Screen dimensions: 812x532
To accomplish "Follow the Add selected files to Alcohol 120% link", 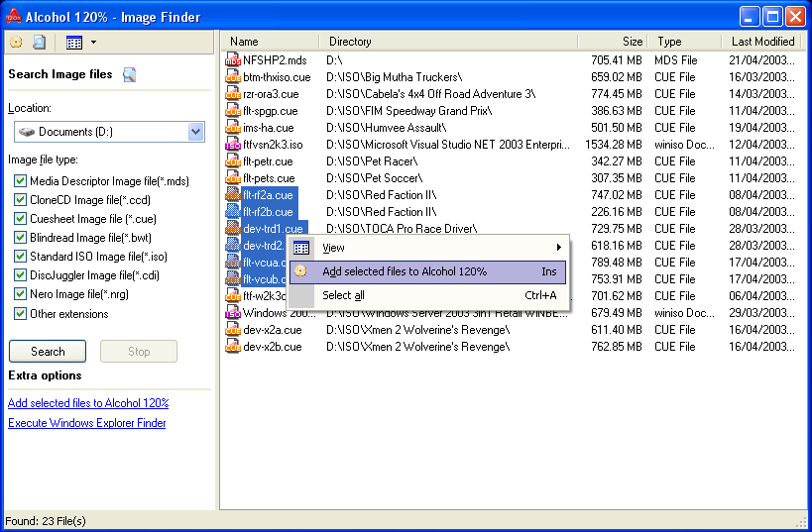I will 88,402.
